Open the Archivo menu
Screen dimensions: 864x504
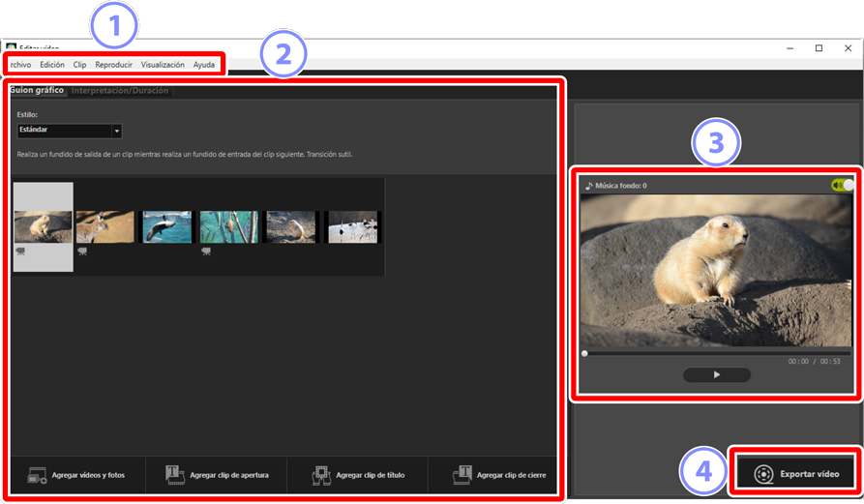point(20,65)
